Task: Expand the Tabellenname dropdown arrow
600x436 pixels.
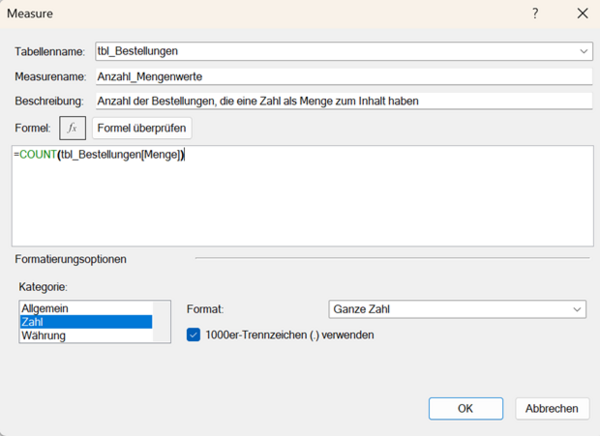Action: pyautogui.click(x=583, y=50)
